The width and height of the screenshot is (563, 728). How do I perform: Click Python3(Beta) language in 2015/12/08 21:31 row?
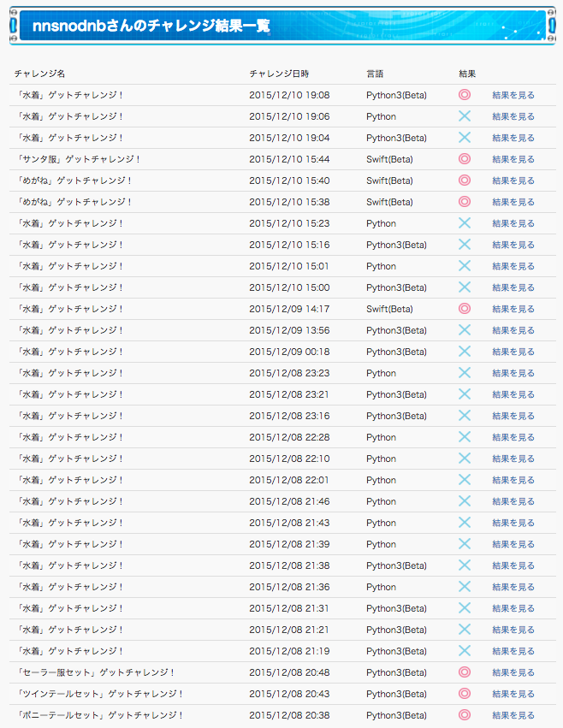coord(396,608)
